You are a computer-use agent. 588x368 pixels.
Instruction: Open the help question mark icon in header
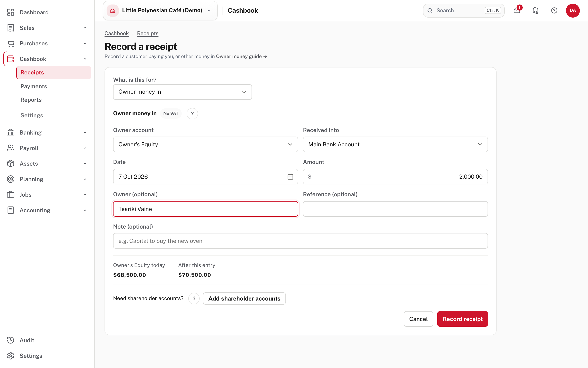[x=554, y=10]
